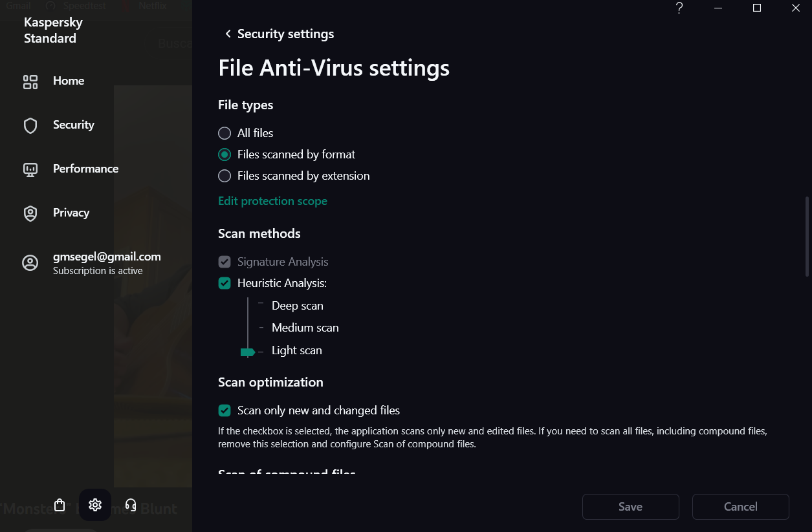The image size is (812, 532).
Task: Go back using Security settings chevron
Action: 228,34
